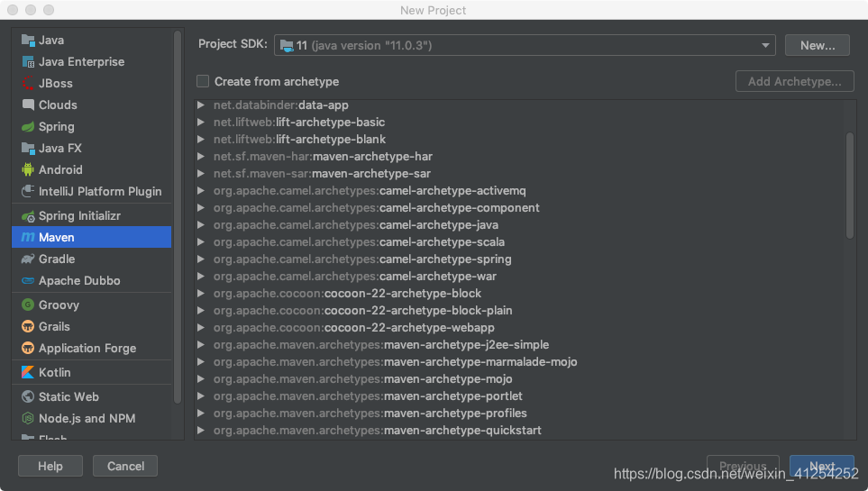Screen dimensions: 868x491
Task: Click the Next button
Action: tap(821, 466)
